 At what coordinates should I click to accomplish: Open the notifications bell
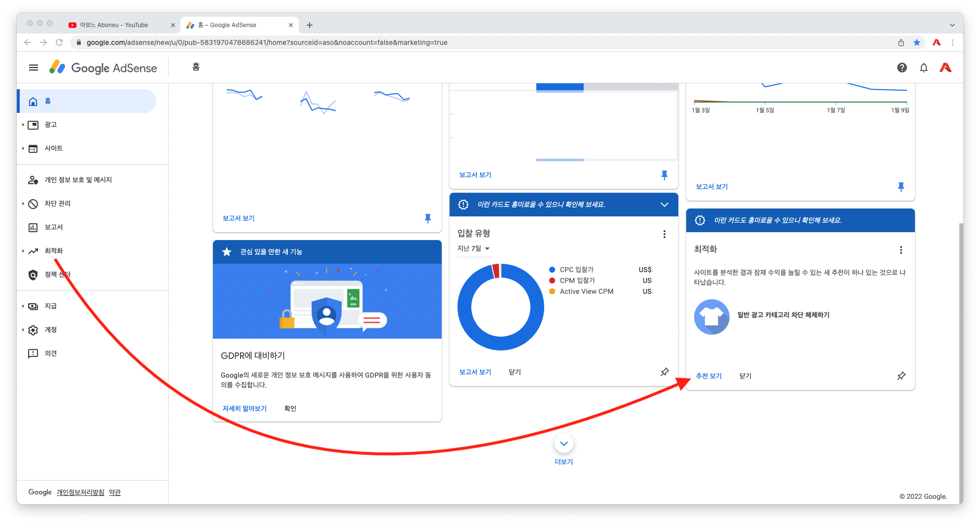(x=923, y=68)
